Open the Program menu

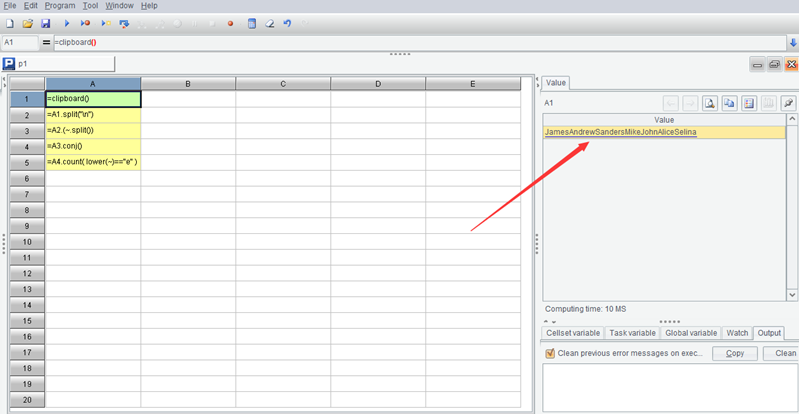click(x=60, y=6)
